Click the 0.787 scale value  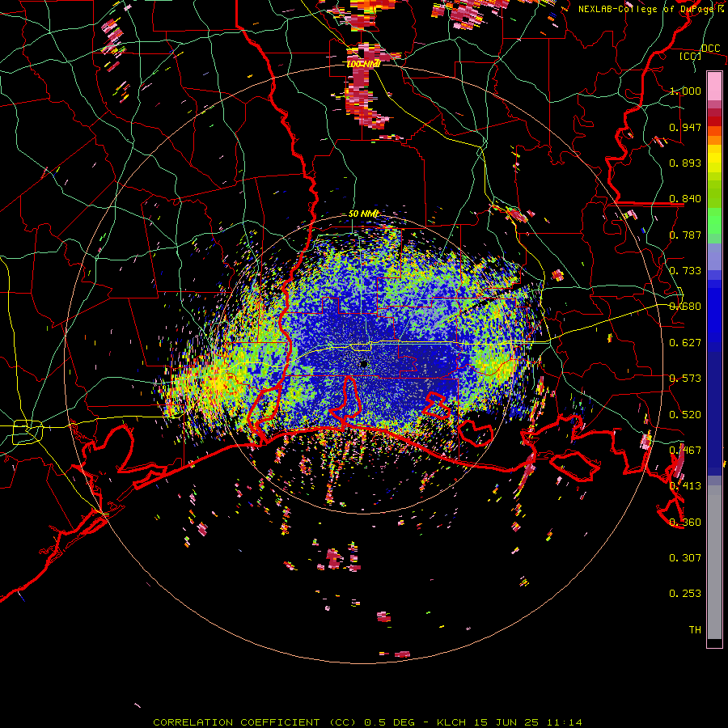pyautogui.click(x=685, y=235)
